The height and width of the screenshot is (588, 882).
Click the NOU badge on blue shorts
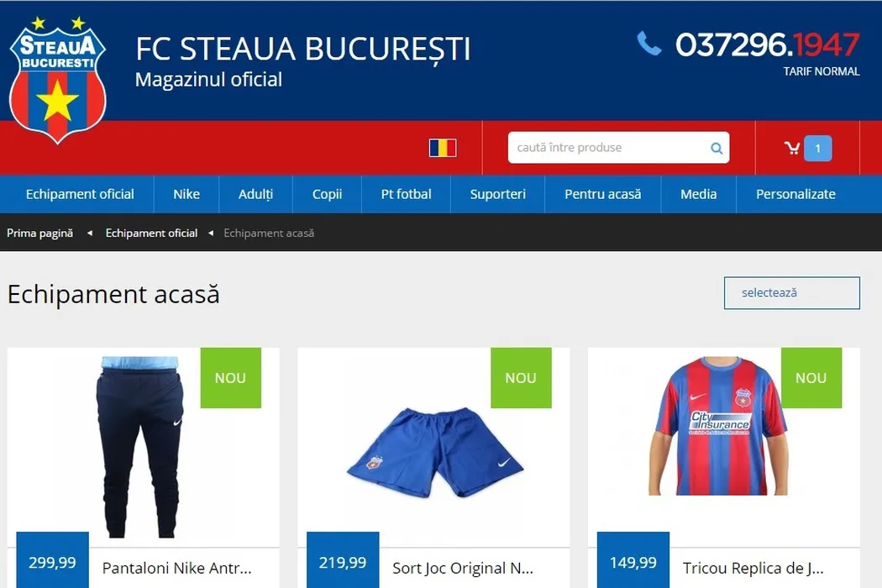[x=521, y=377]
